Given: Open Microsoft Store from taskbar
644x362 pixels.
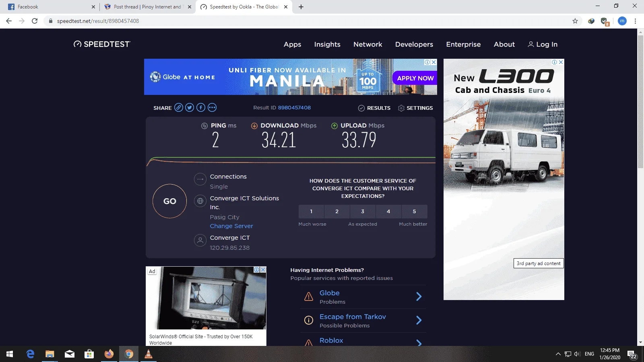Looking at the screenshot, I should pos(89,354).
